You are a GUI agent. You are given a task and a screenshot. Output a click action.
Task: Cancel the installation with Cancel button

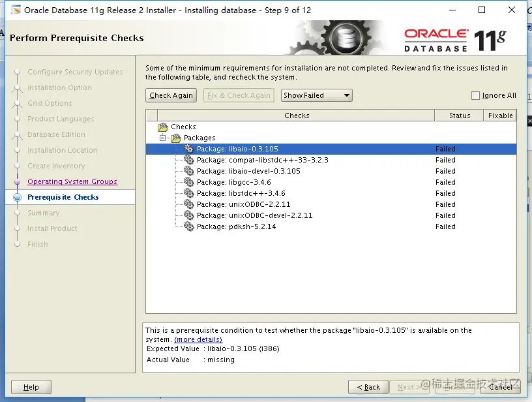pos(501,387)
